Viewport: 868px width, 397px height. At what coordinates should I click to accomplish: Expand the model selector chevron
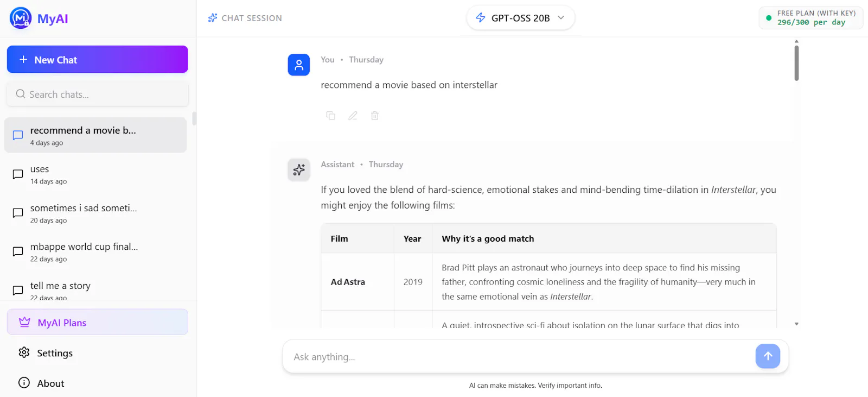coord(561,18)
